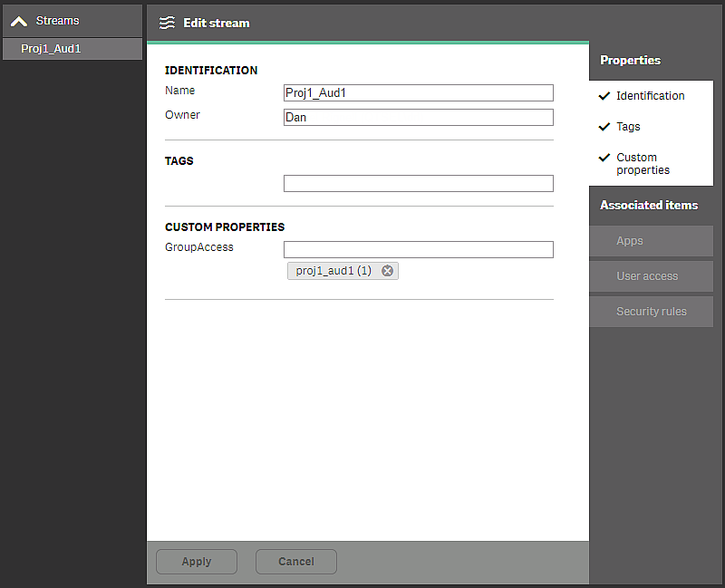The height and width of the screenshot is (588, 725).
Task: Cancel editing the stream
Action: click(x=295, y=561)
